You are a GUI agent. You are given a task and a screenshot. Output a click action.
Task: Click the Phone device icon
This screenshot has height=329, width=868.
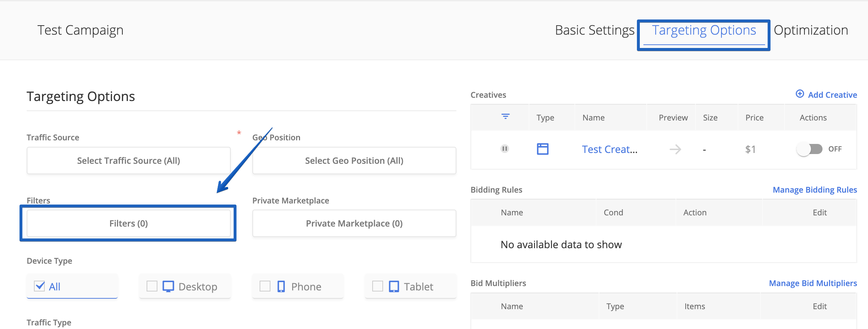[281, 286]
